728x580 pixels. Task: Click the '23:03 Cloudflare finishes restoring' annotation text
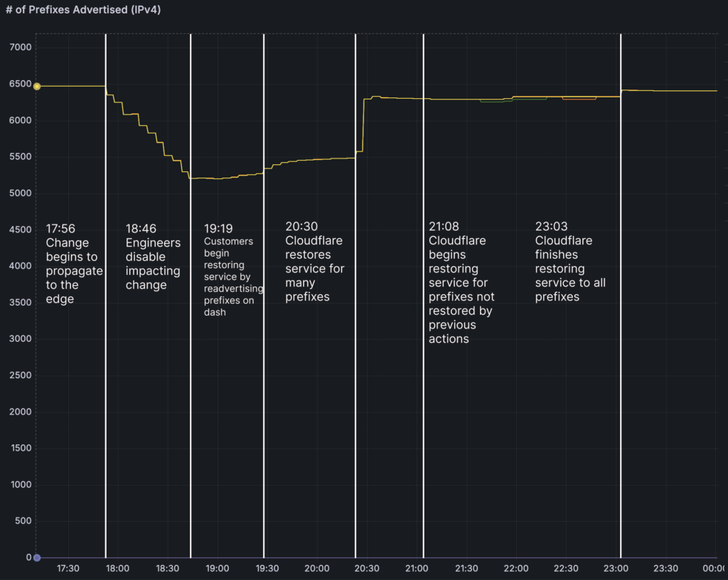(570, 261)
